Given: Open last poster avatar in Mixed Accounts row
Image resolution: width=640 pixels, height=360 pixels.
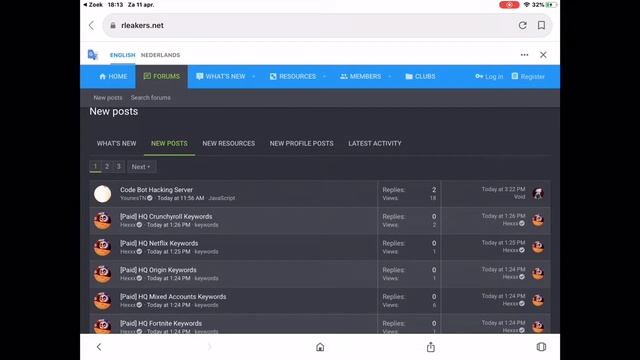Looking at the screenshot, I should pyautogui.click(x=538, y=300).
